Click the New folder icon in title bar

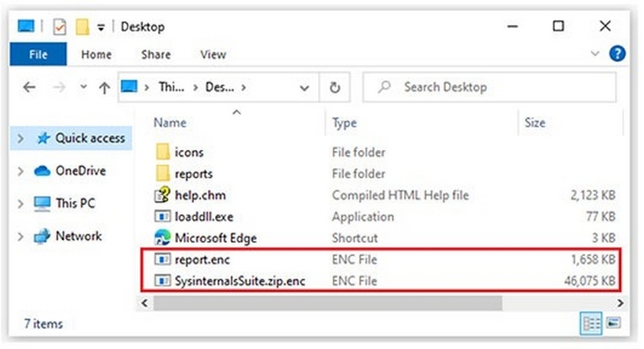click(81, 27)
